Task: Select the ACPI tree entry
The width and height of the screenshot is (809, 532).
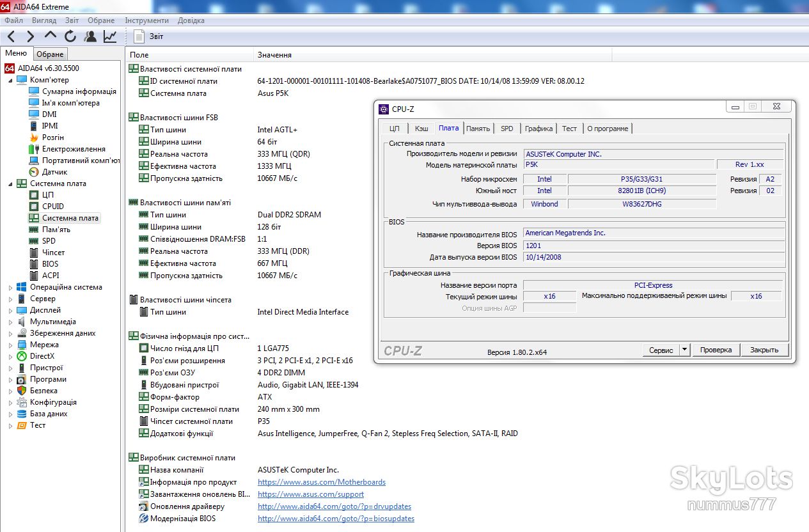Action: [51, 276]
